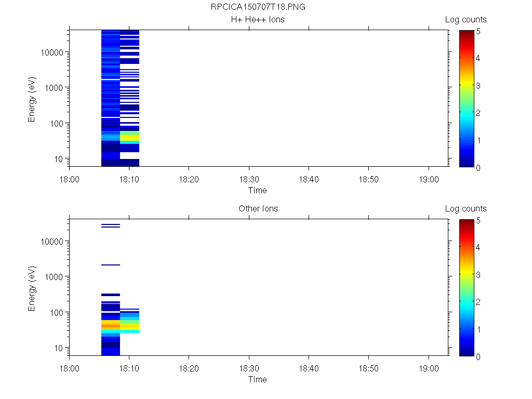Click "Log counts" label above Other Ions colorbar
532x399 pixels.
pos(465,209)
